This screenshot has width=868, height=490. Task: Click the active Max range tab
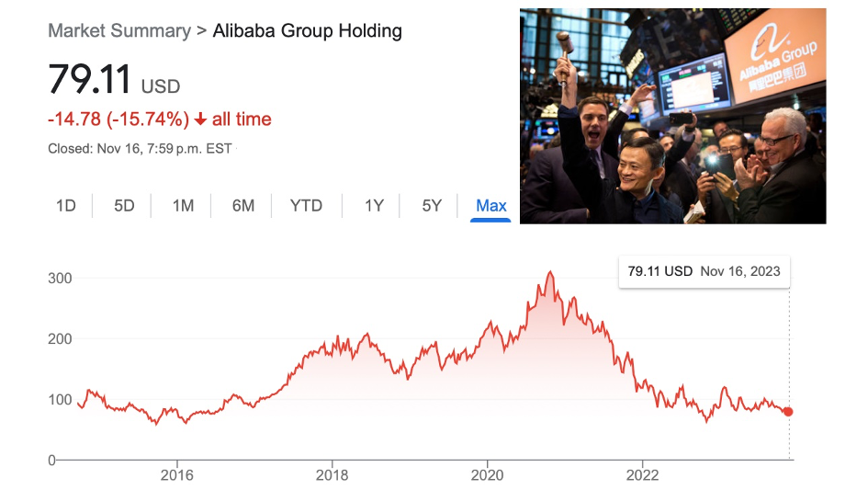(490, 206)
